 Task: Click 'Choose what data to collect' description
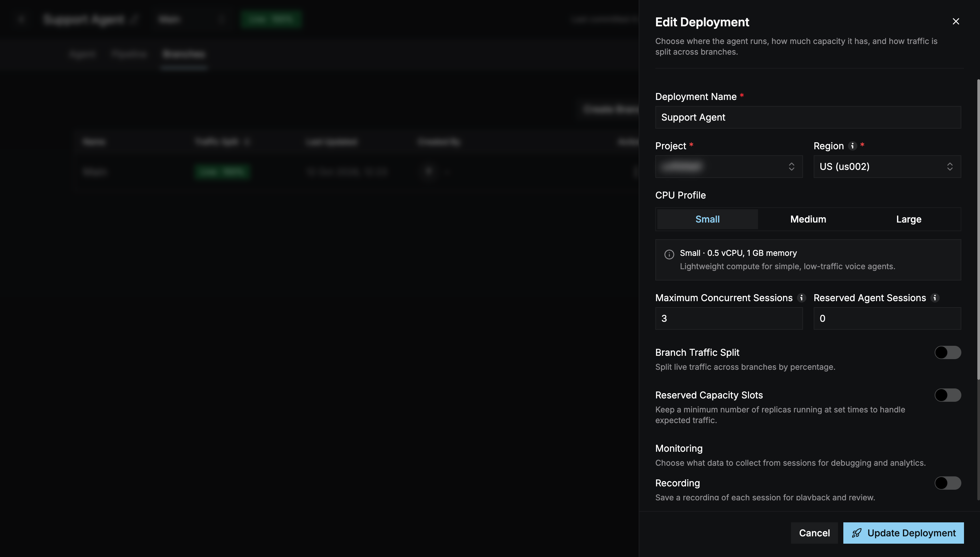tap(790, 463)
